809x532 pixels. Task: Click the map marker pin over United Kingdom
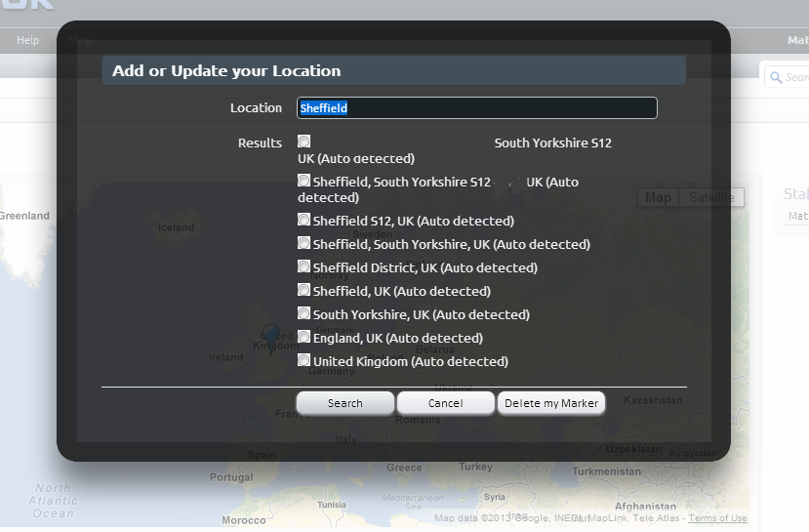point(271,337)
